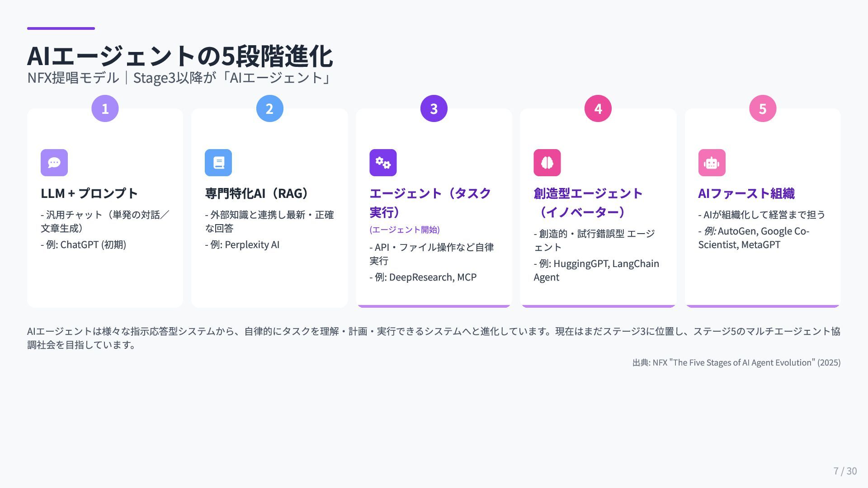Click the chat bubble icon above LLM + プロンプト
The image size is (868, 488).
pos(54,163)
